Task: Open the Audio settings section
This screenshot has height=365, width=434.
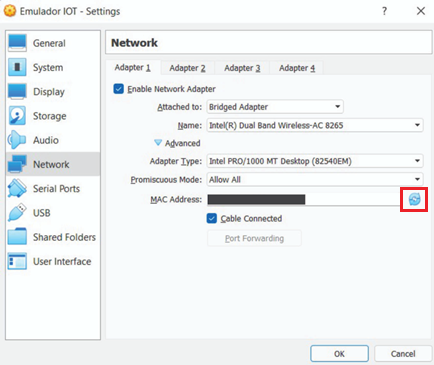Action: (x=53, y=140)
